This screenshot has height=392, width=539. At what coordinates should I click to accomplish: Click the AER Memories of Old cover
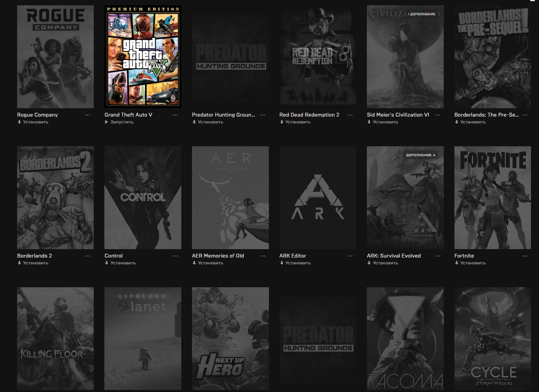pyautogui.click(x=230, y=198)
